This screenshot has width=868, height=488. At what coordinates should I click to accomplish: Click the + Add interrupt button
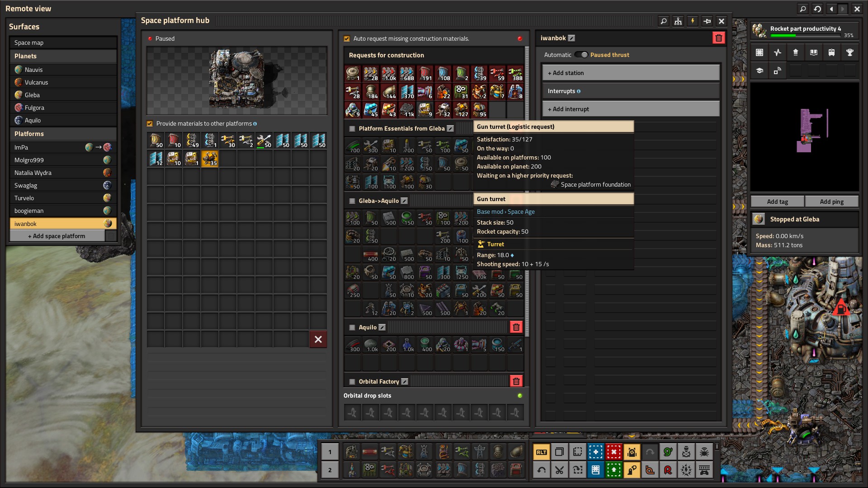tap(631, 109)
